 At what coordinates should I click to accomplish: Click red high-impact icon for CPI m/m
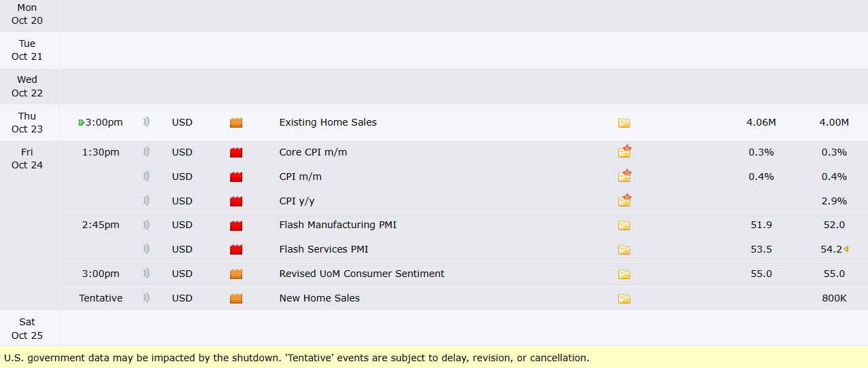pyautogui.click(x=236, y=177)
